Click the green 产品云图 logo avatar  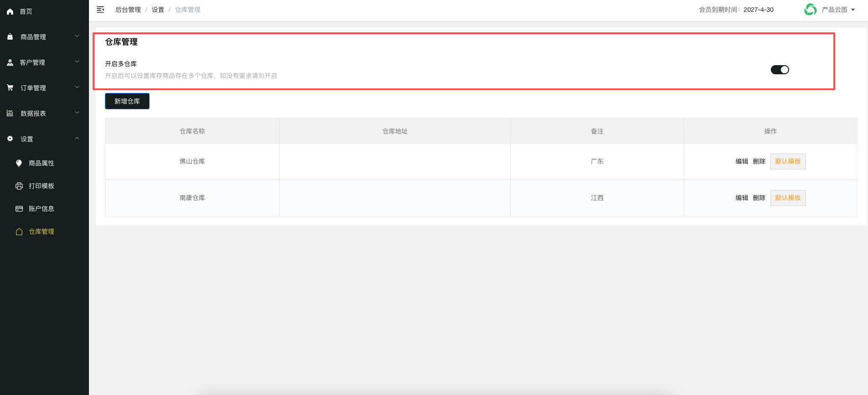tap(810, 10)
